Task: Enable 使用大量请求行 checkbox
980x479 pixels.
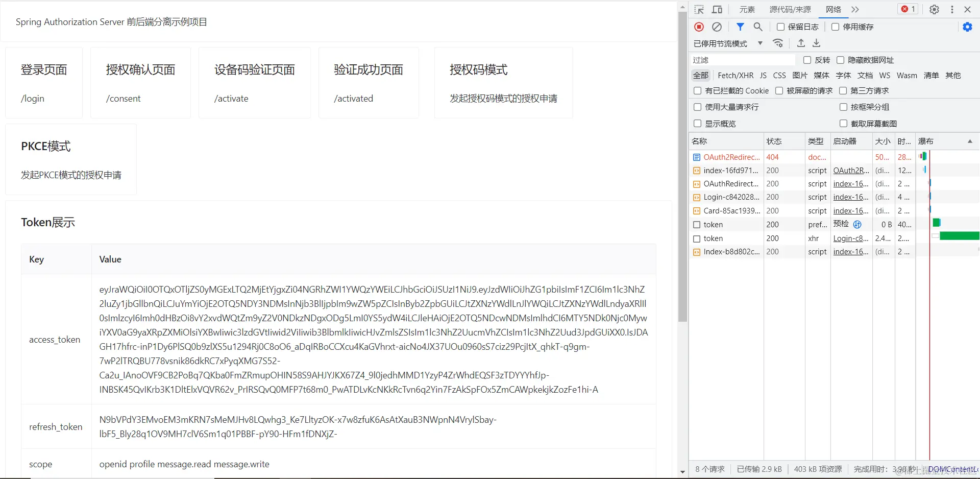Action: 698,107
